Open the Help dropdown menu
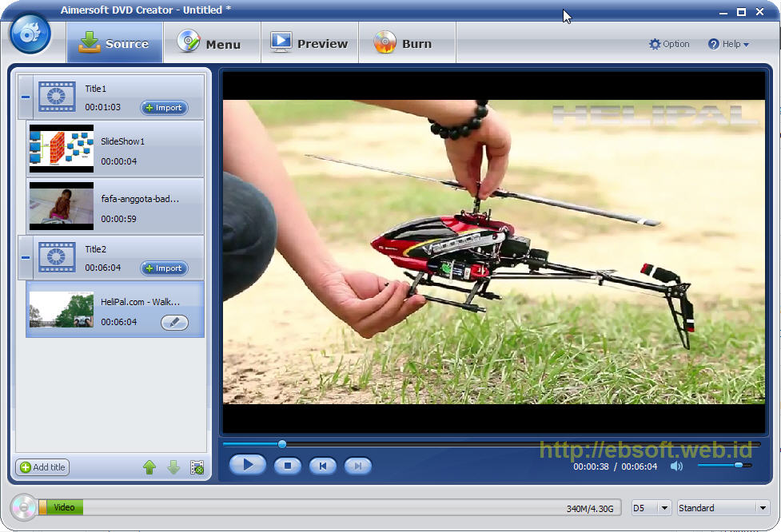 [728, 44]
